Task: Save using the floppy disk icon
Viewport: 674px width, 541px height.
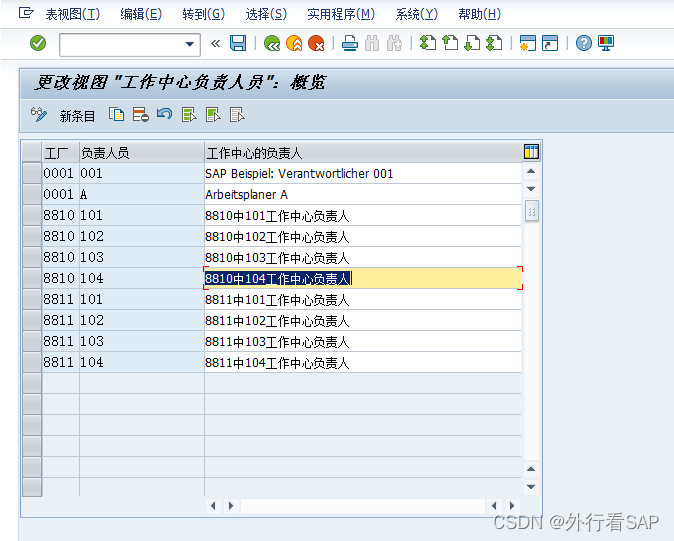Action: pyautogui.click(x=238, y=43)
